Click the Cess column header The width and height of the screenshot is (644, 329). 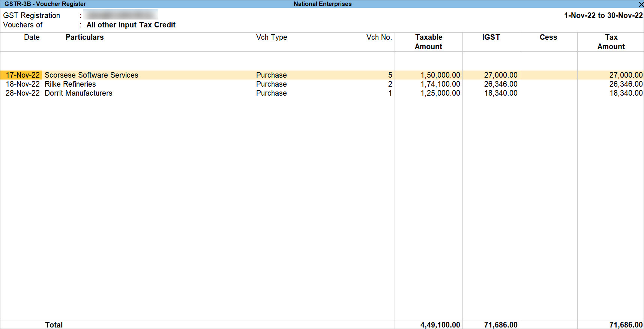point(548,37)
